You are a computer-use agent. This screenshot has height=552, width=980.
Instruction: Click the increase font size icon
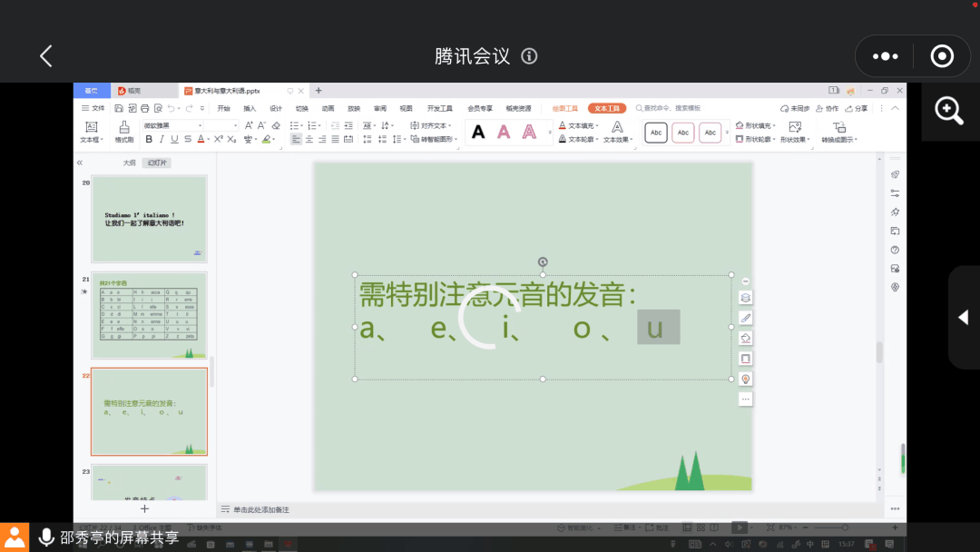point(248,125)
